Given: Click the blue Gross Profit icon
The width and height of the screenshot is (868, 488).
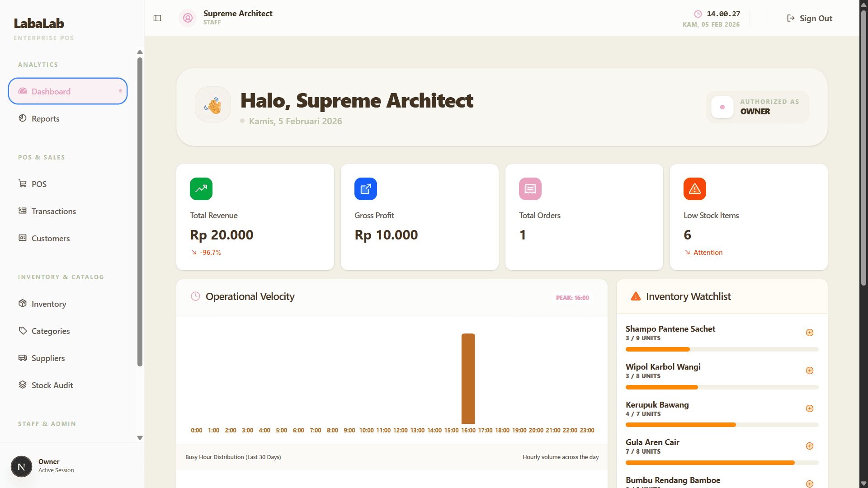Looking at the screenshot, I should pyautogui.click(x=366, y=189).
